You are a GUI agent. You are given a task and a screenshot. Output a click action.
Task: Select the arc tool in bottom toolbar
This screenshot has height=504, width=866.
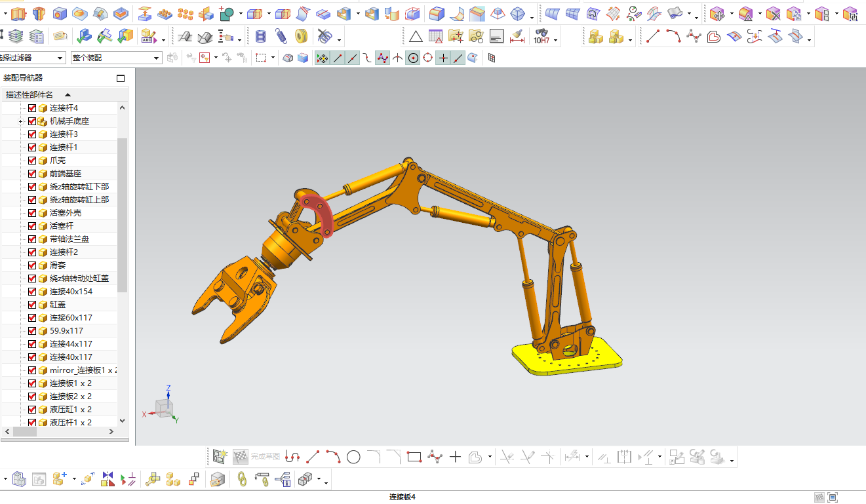pos(334,457)
